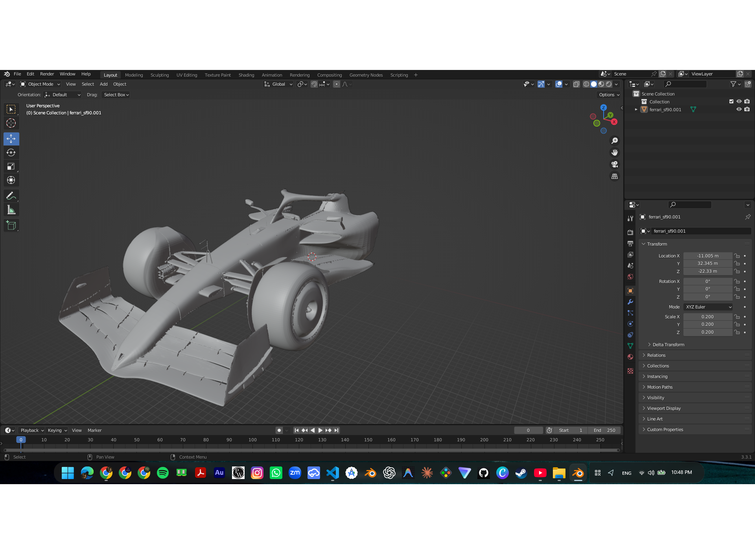The image size is (755, 560).
Task: Open the Object Mode dropdown
Action: point(40,84)
